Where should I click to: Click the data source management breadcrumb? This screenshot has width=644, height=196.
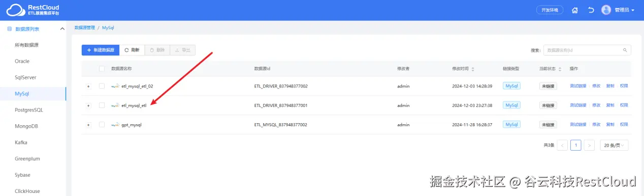[84, 27]
